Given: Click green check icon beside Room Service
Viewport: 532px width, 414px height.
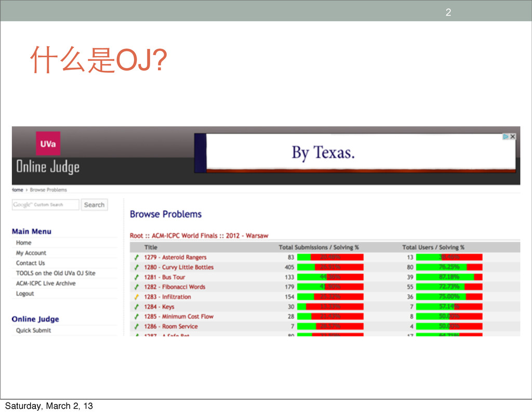Looking at the screenshot, I should click(x=137, y=327).
